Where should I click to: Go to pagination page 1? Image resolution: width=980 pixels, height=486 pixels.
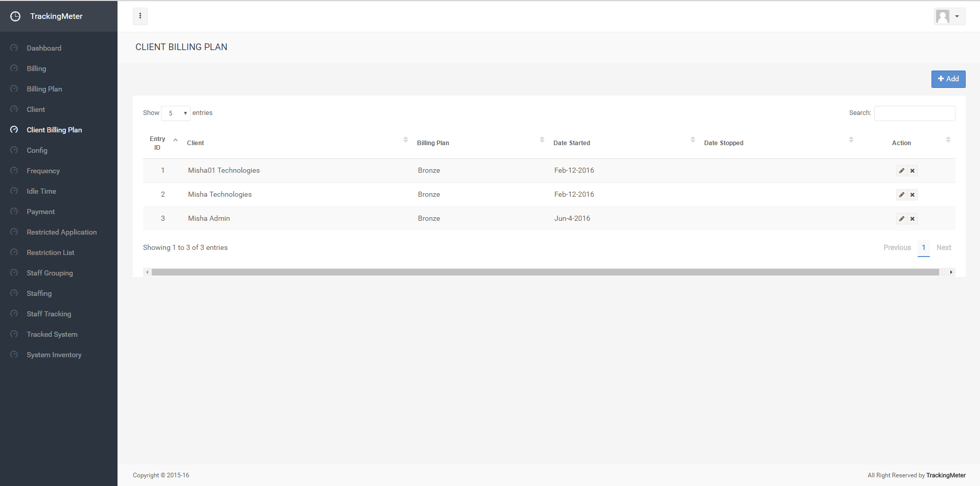923,247
